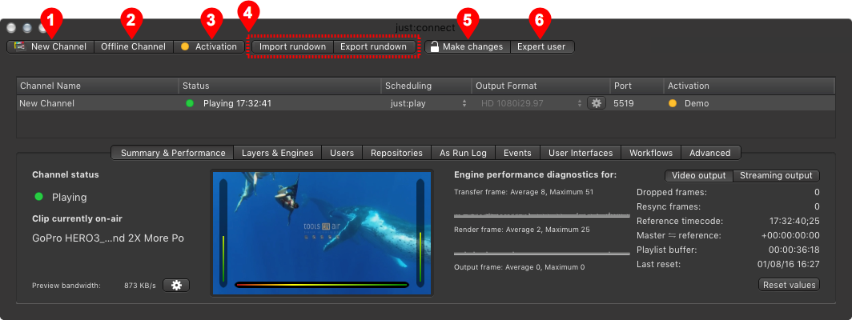Click the left audio level meter
Image resolution: width=868 pixels, height=336 pixels.
(x=223, y=233)
